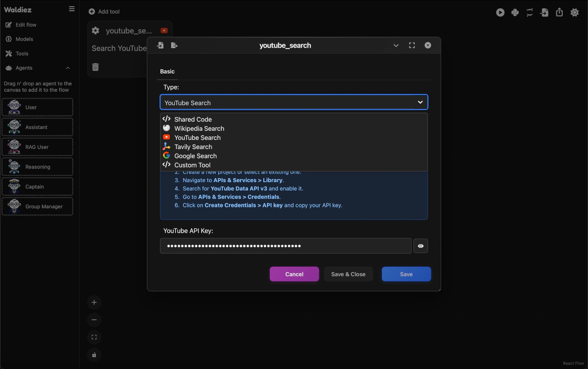Switch theme using the sun icon
Screen dimensions: 588x369
(x=574, y=13)
